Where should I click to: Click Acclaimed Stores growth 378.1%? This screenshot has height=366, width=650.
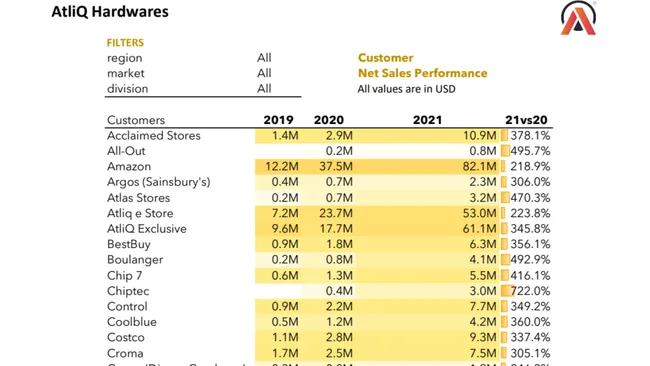(530, 136)
